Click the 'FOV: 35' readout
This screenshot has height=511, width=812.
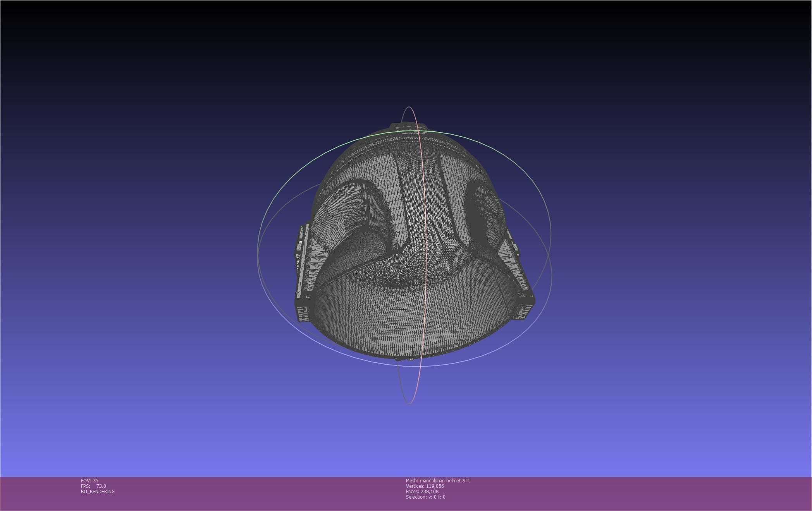tap(89, 480)
